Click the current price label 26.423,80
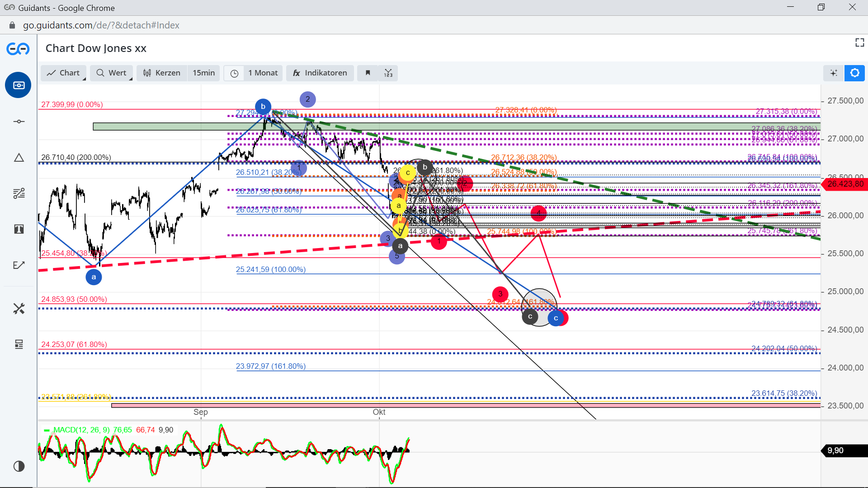This screenshot has height=488, width=868. tap(844, 184)
